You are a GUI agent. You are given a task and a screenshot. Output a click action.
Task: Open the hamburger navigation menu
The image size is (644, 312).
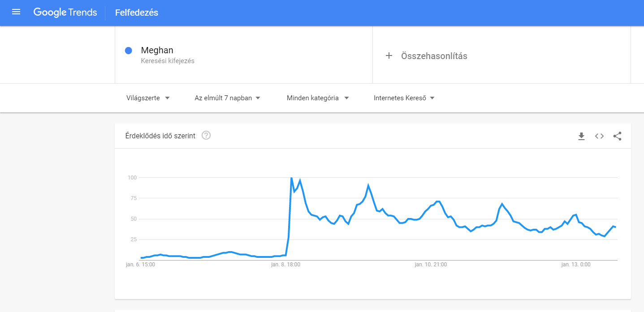point(16,12)
